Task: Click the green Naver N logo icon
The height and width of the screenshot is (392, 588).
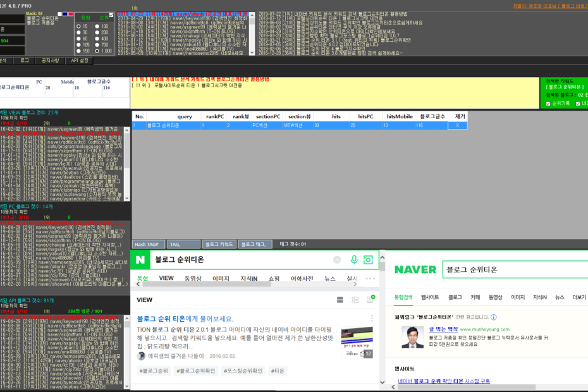Action: point(140,260)
